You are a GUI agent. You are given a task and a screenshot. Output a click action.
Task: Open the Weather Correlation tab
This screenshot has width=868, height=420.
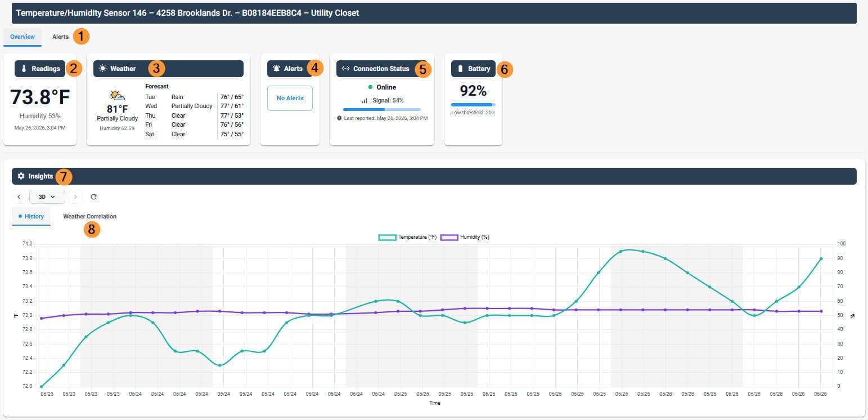pyautogui.click(x=90, y=216)
